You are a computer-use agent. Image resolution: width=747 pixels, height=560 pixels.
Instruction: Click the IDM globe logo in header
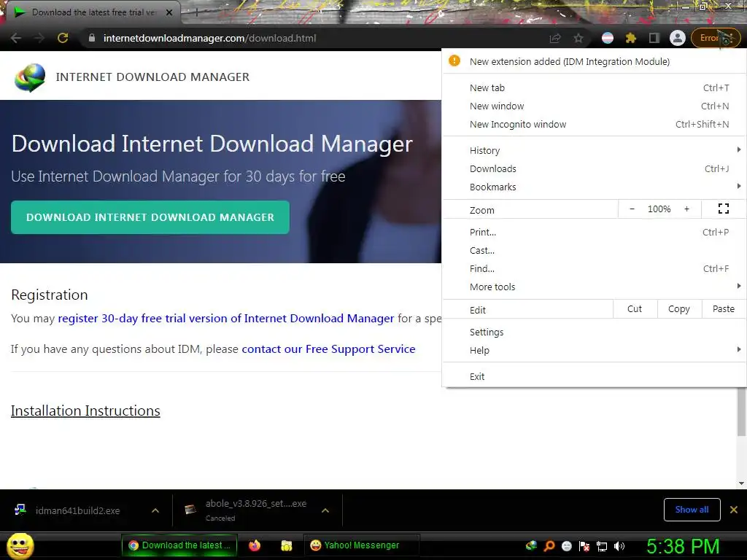(x=30, y=77)
